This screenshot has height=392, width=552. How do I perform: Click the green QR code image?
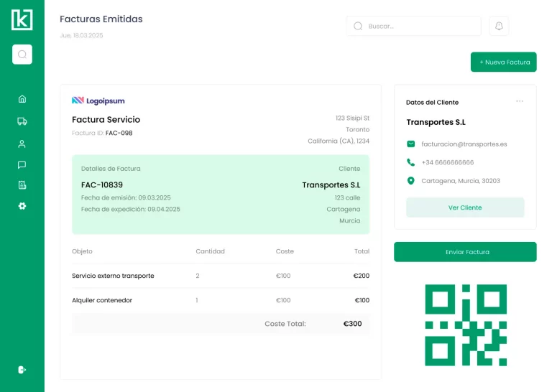coord(466,325)
